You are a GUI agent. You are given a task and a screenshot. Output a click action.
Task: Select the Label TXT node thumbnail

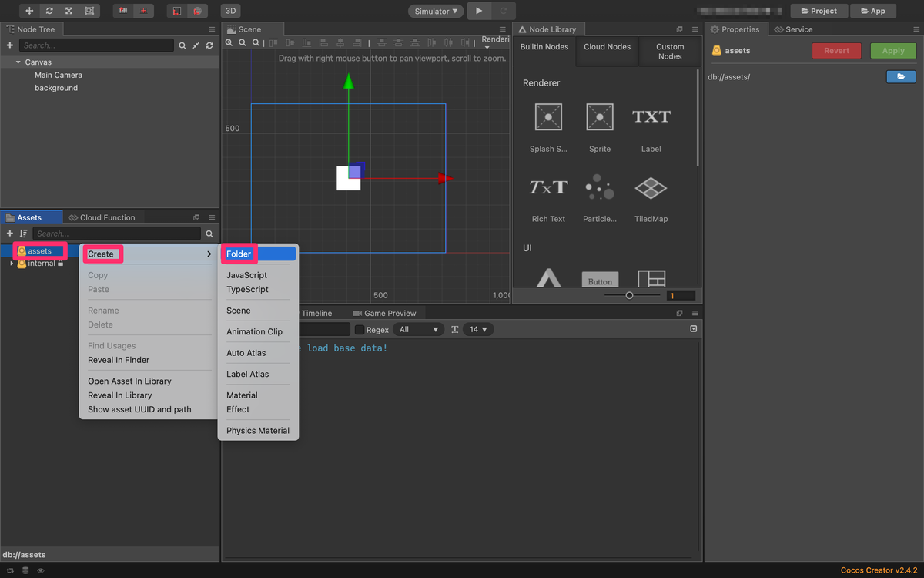click(x=651, y=117)
